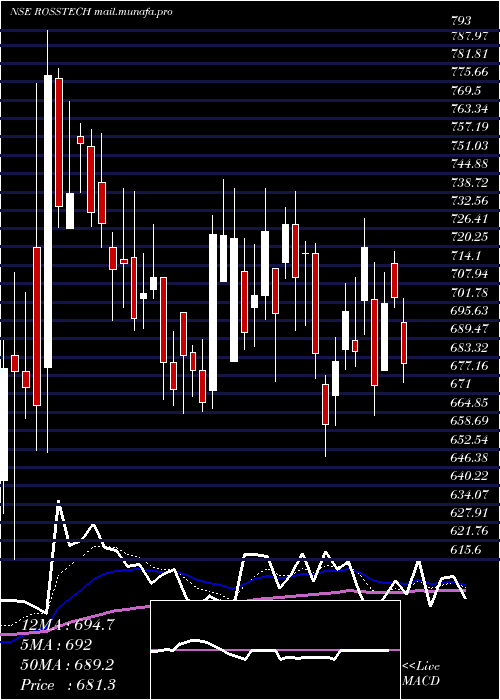Select the 664.85 price axis label
500x700 pixels.
470,402
